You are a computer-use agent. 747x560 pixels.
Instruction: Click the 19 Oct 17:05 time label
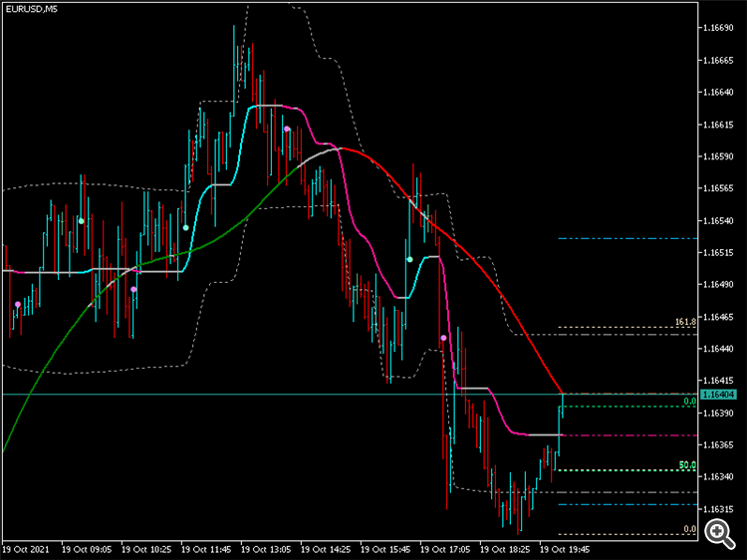tap(445, 549)
